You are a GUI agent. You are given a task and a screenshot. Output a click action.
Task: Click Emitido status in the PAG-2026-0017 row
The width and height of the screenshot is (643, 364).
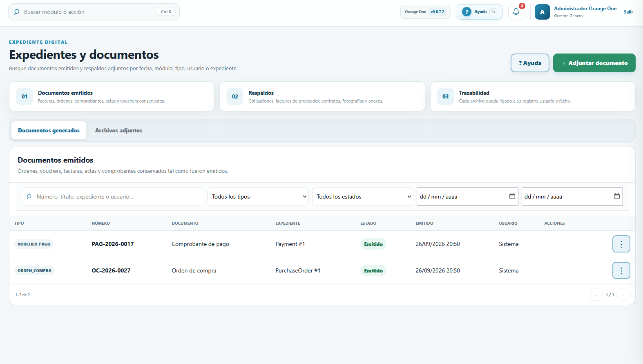pos(373,244)
